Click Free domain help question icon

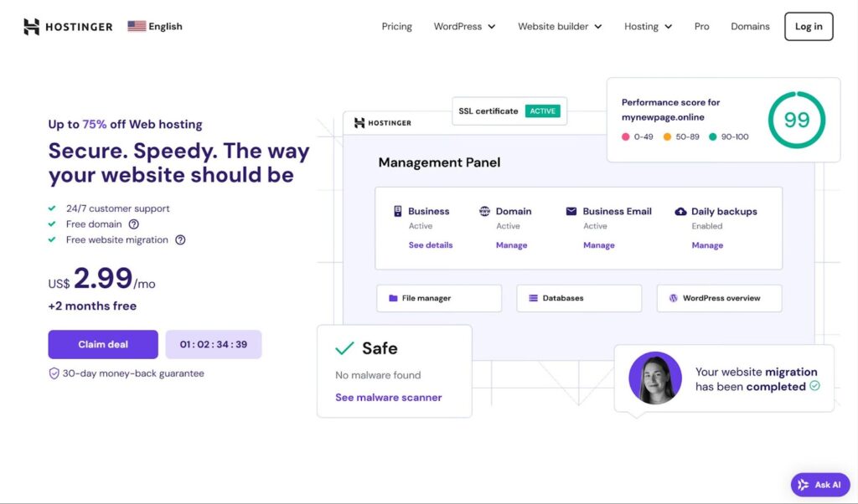[x=133, y=224]
